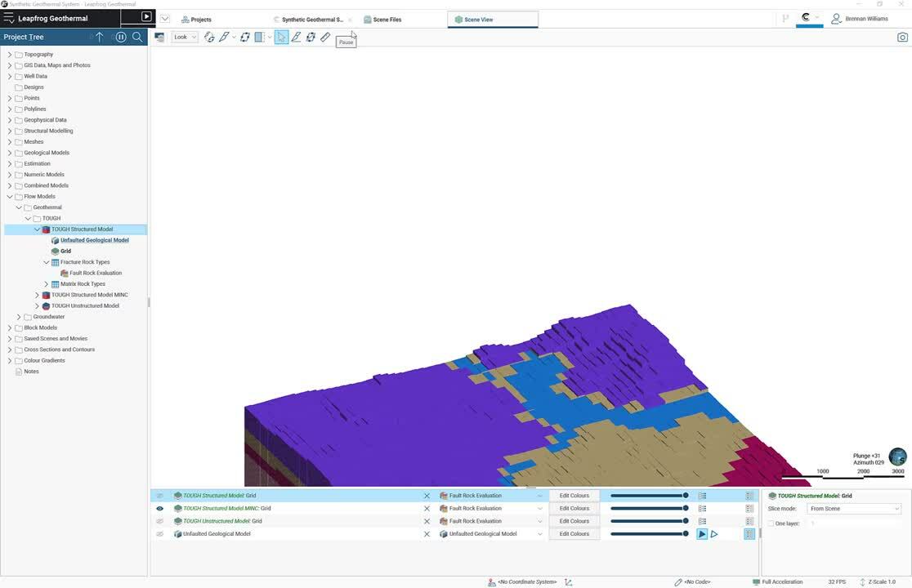The image size is (912, 588).
Task: Open the Look dropdown
Action: [x=185, y=38]
